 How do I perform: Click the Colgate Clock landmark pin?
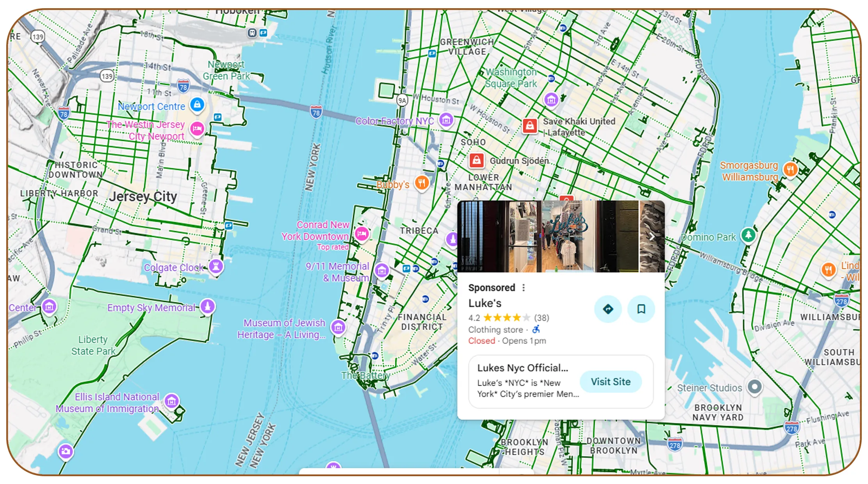pos(216,267)
